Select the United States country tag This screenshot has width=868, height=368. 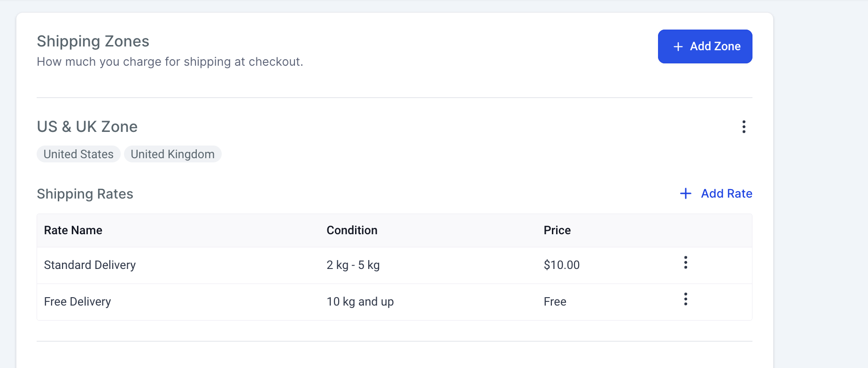(78, 154)
